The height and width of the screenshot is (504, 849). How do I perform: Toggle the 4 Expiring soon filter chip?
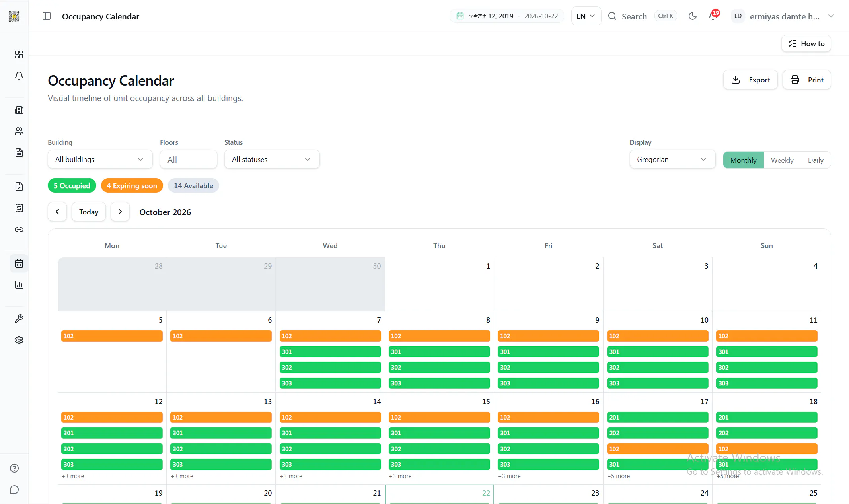[x=132, y=185]
